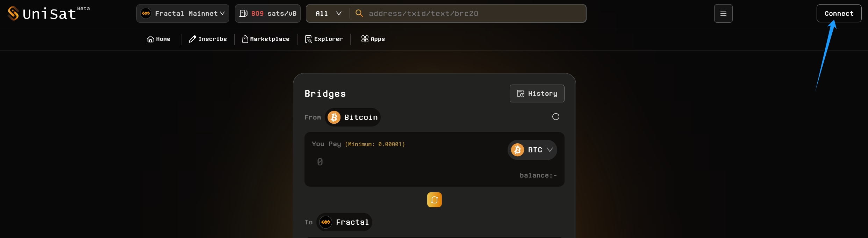Expand the Fractal Mainnet network dropdown
Image resolution: width=868 pixels, height=238 pixels.
click(183, 14)
